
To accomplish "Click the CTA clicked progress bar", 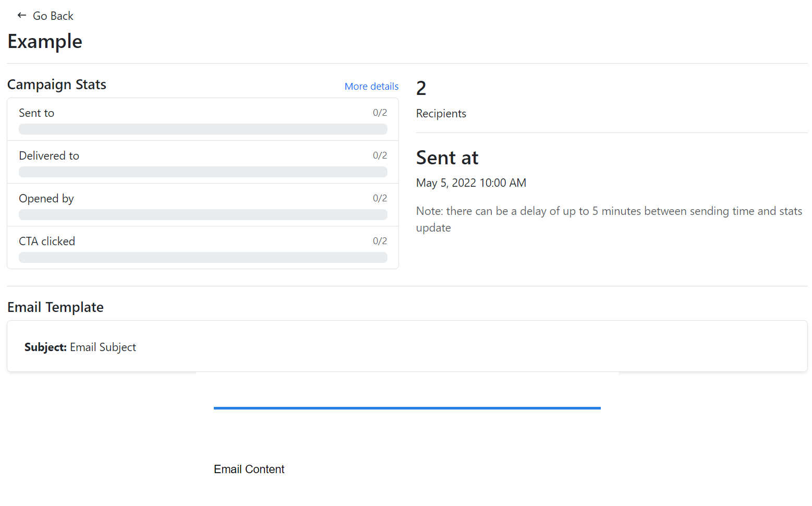I will click(203, 258).
